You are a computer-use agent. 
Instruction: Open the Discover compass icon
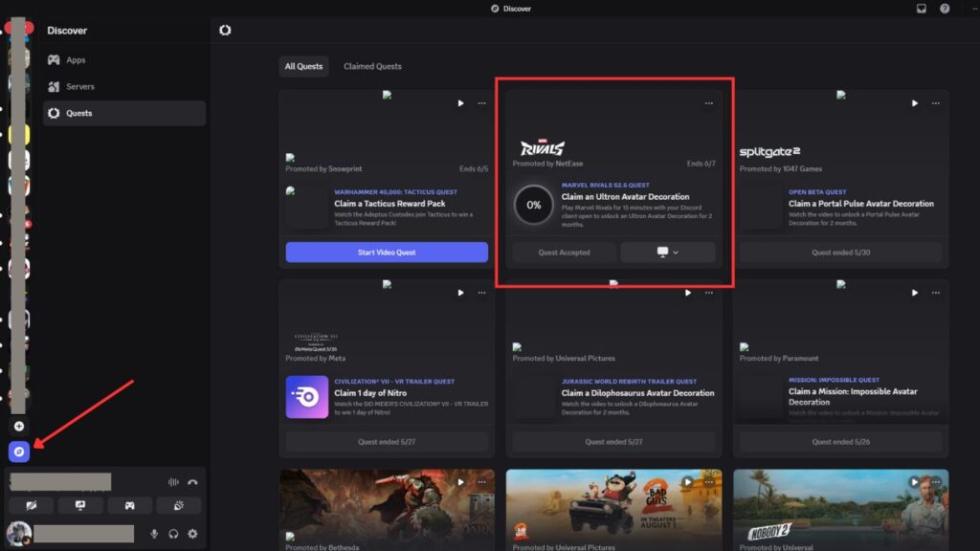click(19, 452)
